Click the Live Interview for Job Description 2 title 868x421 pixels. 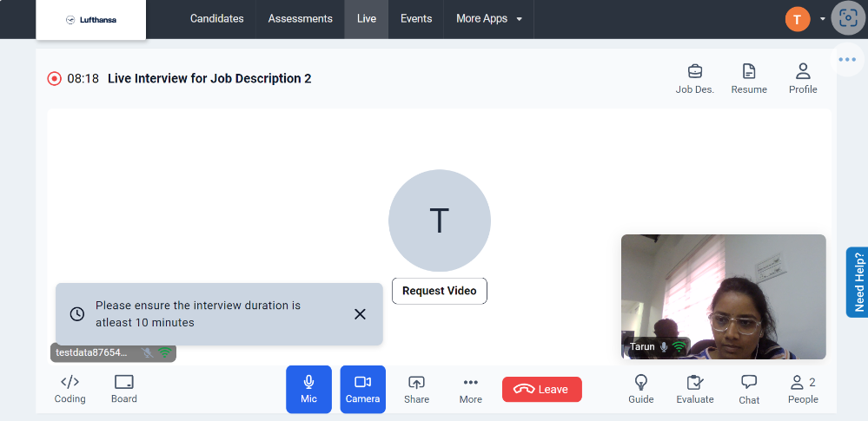coord(209,78)
